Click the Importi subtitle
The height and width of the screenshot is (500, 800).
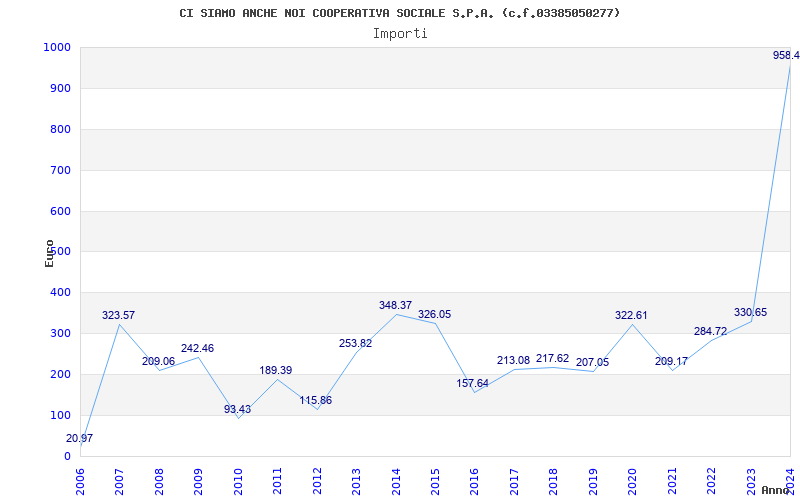(400, 34)
